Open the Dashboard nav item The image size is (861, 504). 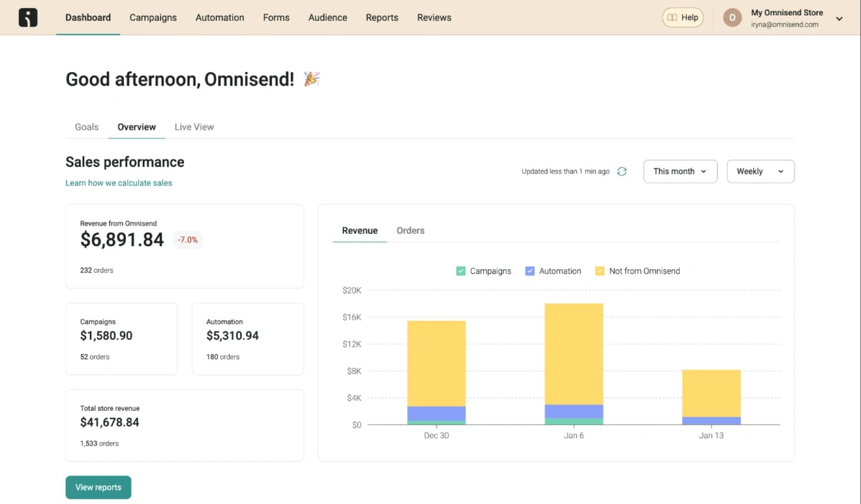coord(88,18)
